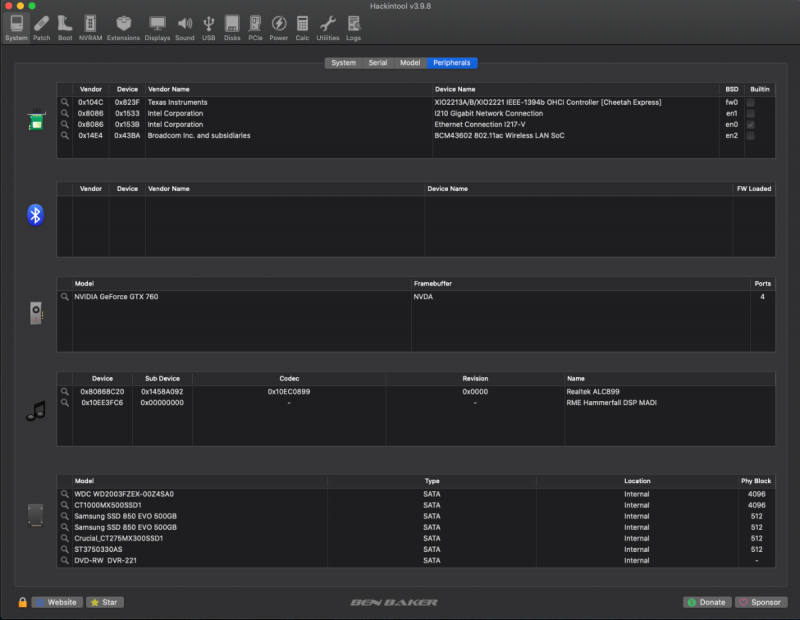This screenshot has height=620, width=800.
Task: Click magnifier icon beside Texas Instruments row
Action: pos(65,102)
